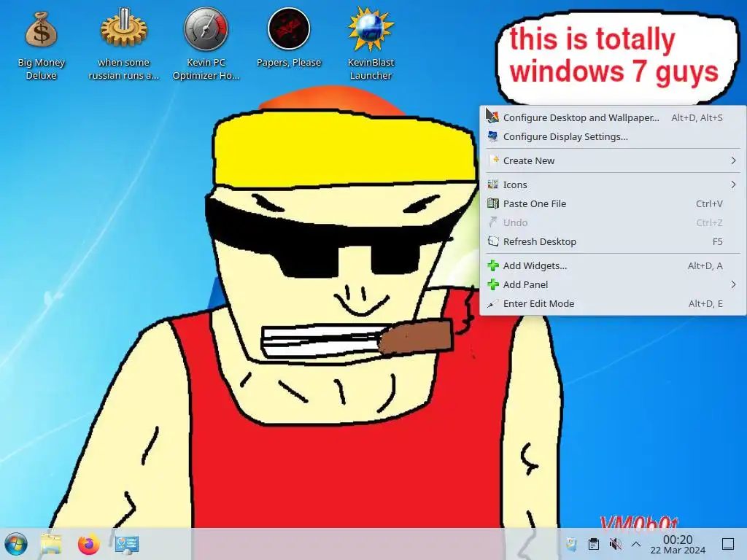The height and width of the screenshot is (560, 747).
Task: Choose Configure Desktop and Wallpaper
Action: 613,117
